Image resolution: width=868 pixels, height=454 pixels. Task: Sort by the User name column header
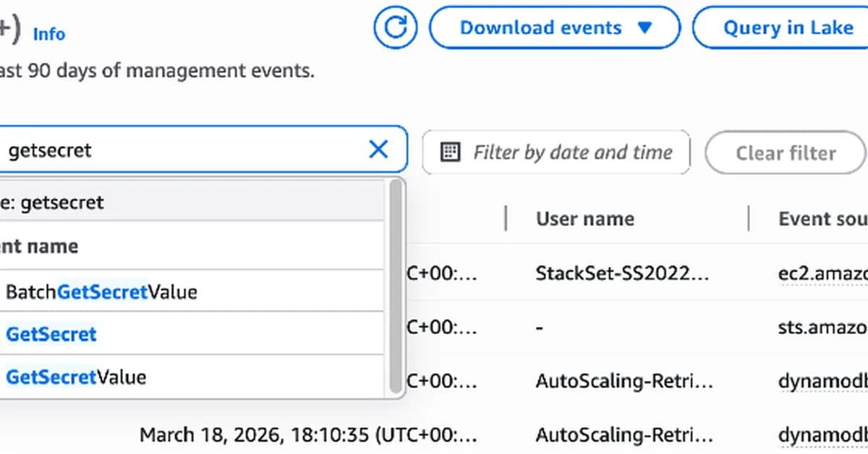tap(584, 219)
